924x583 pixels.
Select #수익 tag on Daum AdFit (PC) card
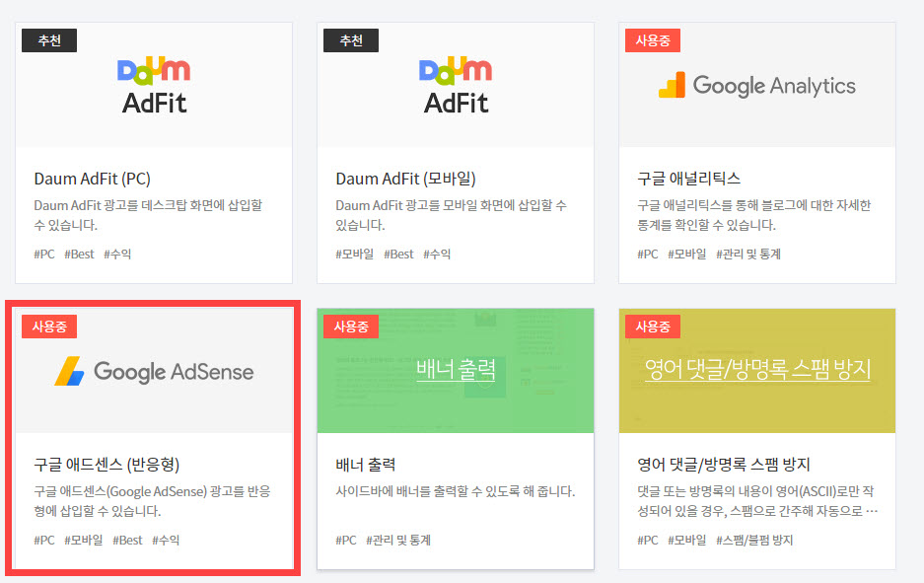tap(117, 255)
